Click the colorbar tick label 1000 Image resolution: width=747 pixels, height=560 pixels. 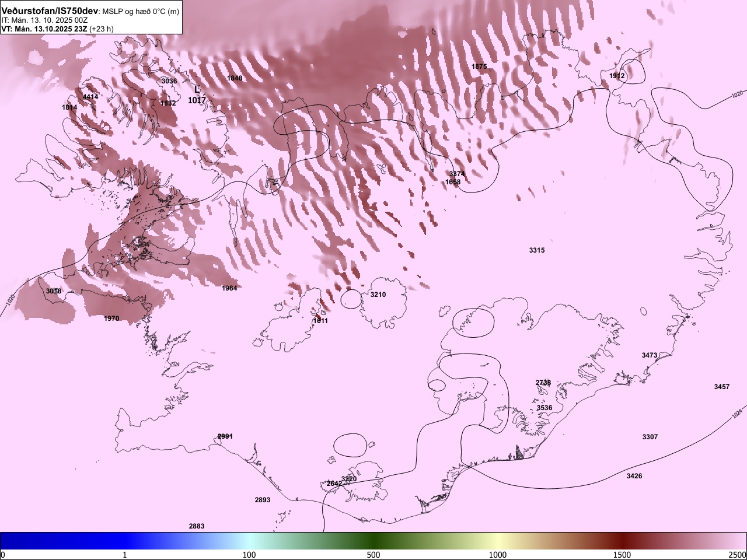coord(498,554)
